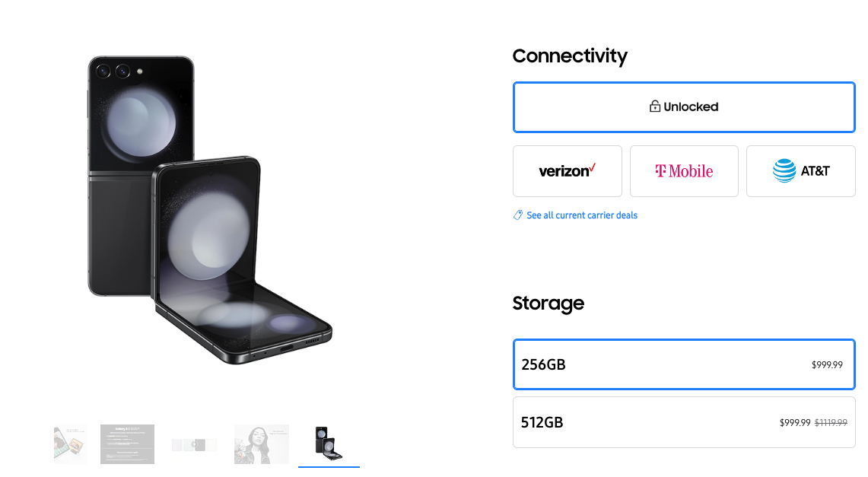Screen dimensions: 868x477
Task: Click the Storage section heading
Action: [x=548, y=304]
